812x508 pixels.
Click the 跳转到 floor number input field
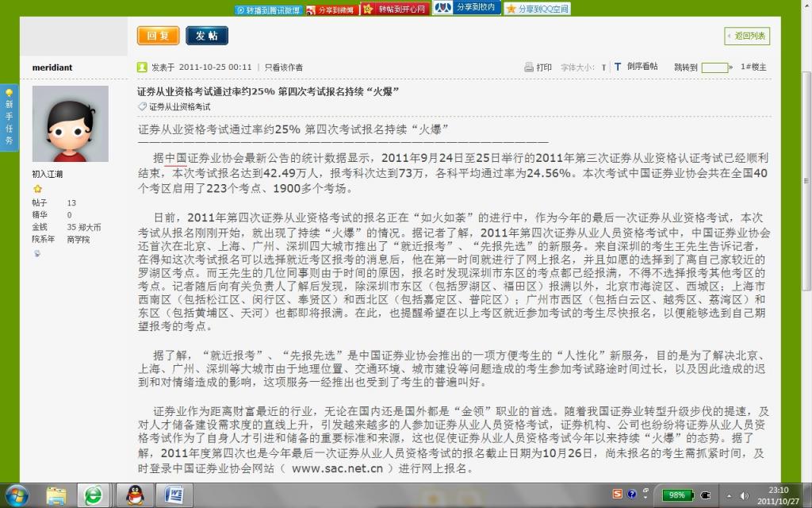point(714,67)
